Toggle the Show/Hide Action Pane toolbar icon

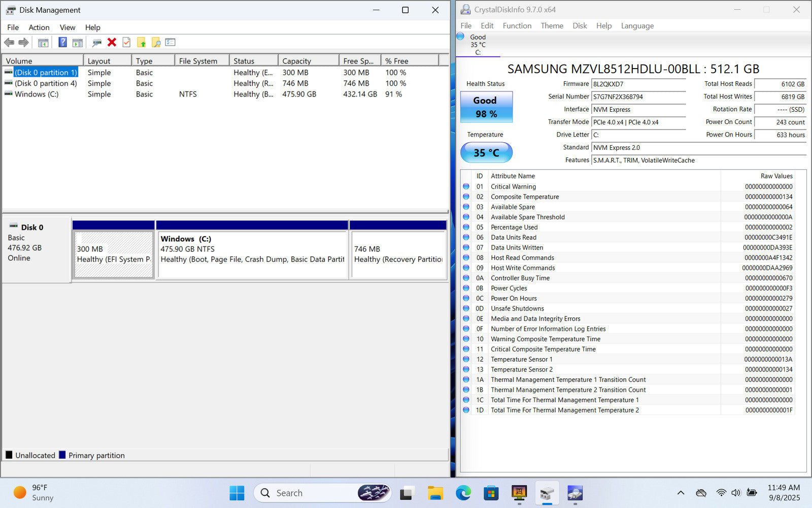78,43
